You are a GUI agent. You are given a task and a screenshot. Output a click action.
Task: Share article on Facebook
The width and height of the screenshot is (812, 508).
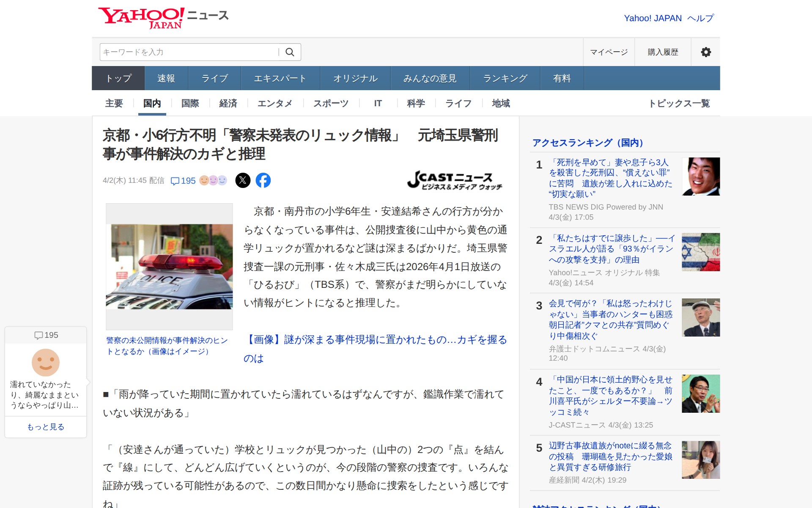coord(263,180)
